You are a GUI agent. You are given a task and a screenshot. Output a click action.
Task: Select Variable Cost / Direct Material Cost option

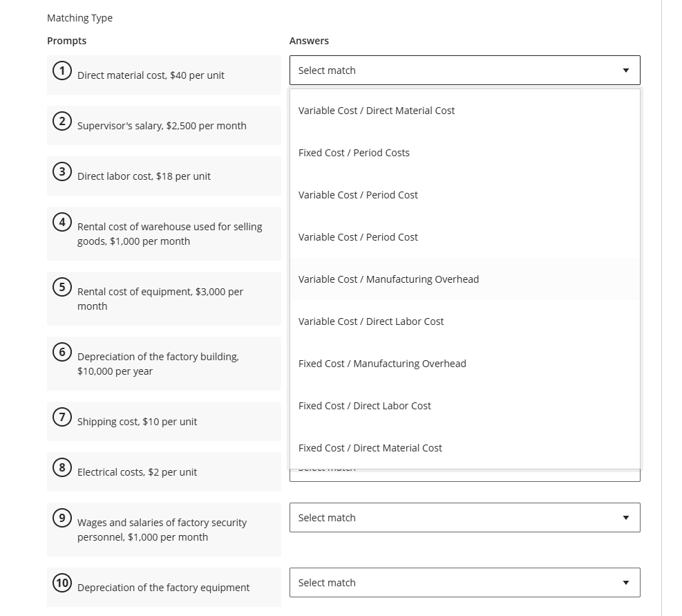point(377,110)
